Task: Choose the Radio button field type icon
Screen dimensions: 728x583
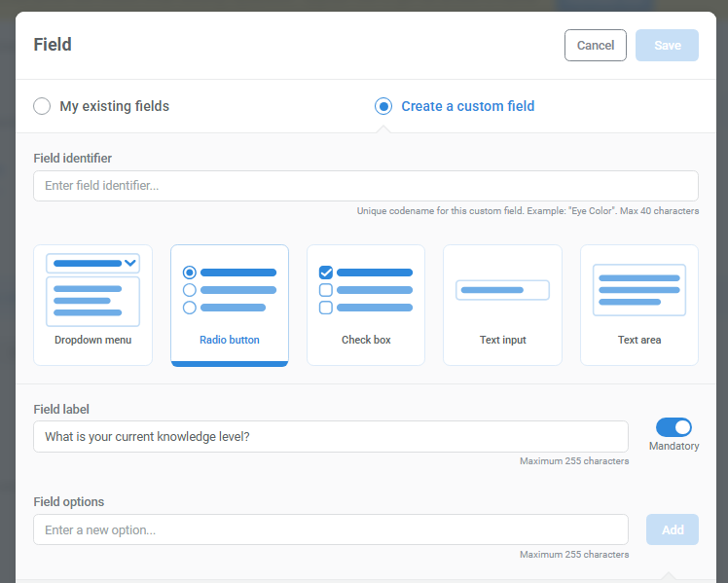Action: [x=230, y=289]
